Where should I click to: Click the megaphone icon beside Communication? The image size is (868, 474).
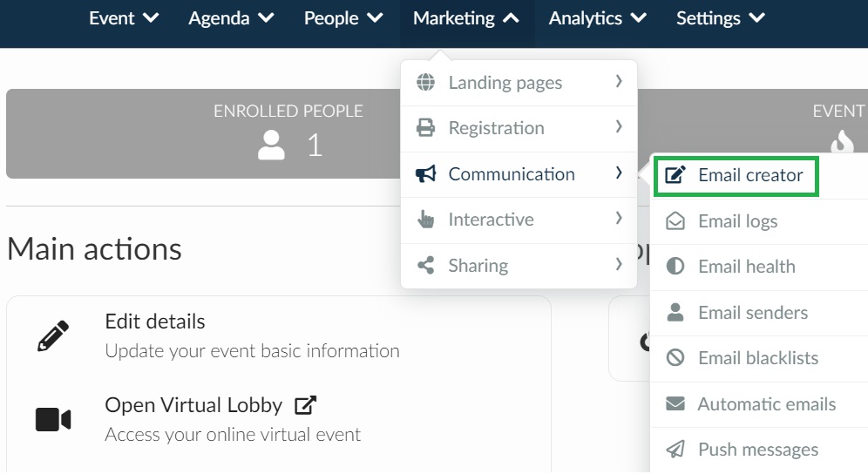point(425,174)
